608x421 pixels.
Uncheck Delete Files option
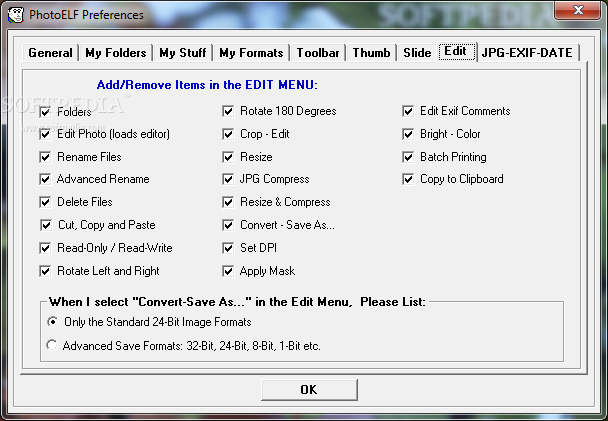[x=45, y=202]
